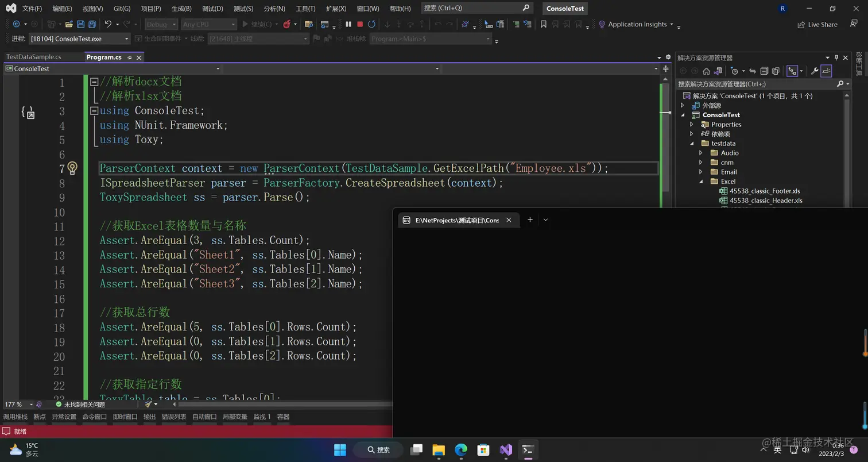Image resolution: width=868 pixels, height=462 pixels.
Task: Click Collapse All icon in Solution Explorer
Action: pos(764,71)
